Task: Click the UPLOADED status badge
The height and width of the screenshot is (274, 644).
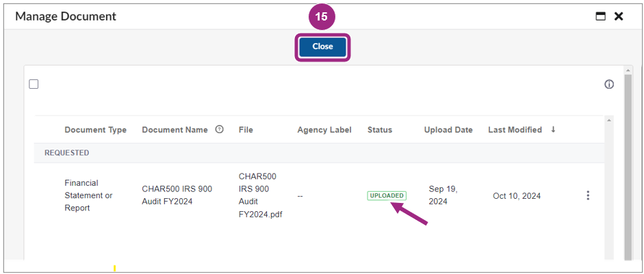Action: [x=387, y=195]
